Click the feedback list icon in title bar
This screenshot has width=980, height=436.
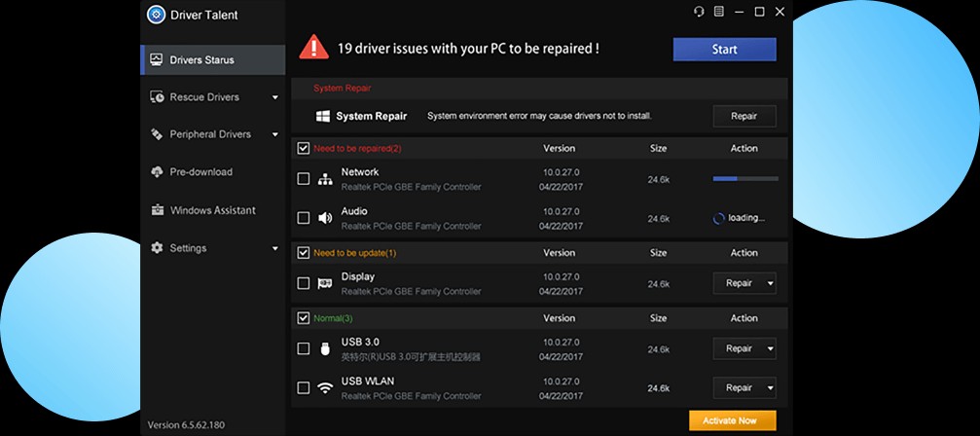tap(718, 12)
